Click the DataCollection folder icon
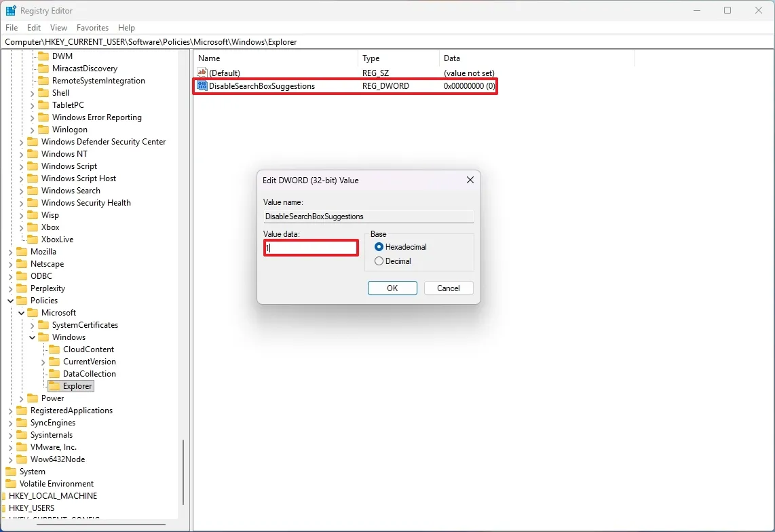 (54, 373)
